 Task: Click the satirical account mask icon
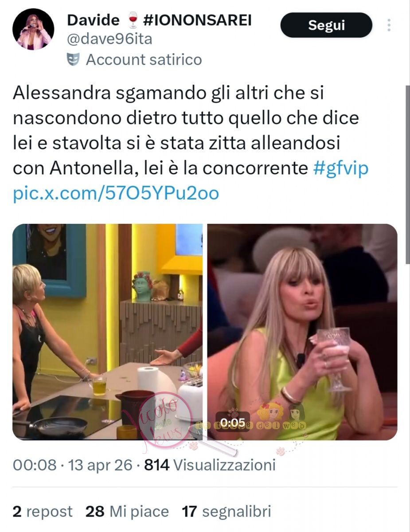click(x=73, y=59)
